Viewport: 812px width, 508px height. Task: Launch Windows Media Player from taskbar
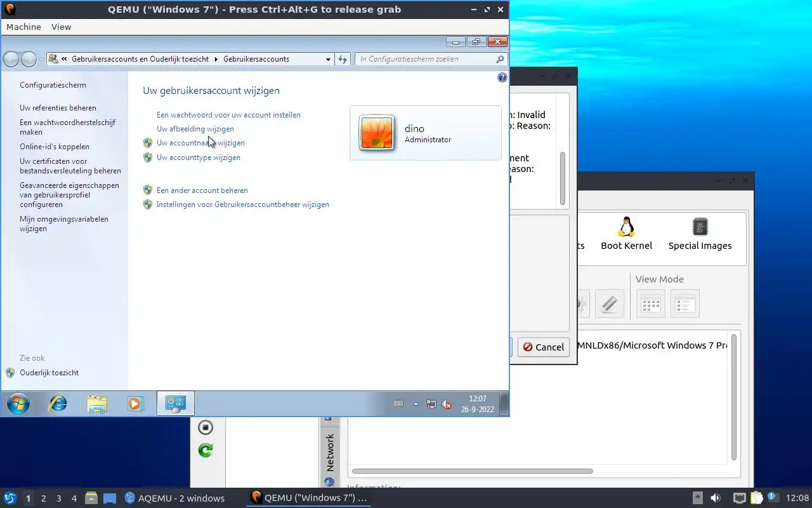point(135,404)
